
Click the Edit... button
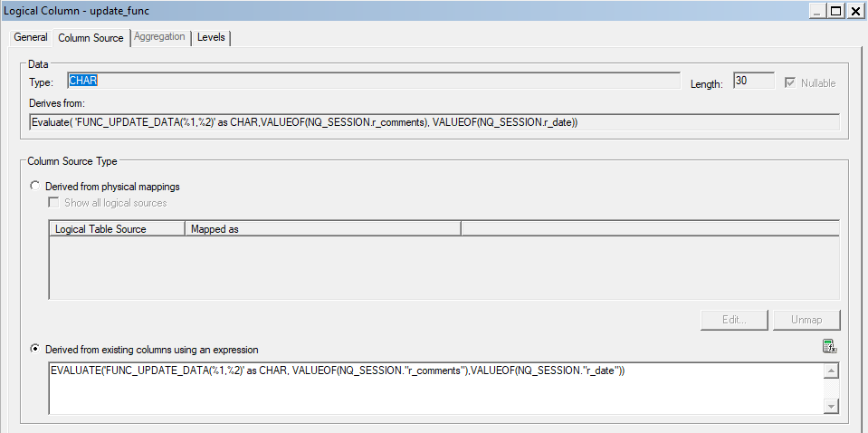pos(735,320)
